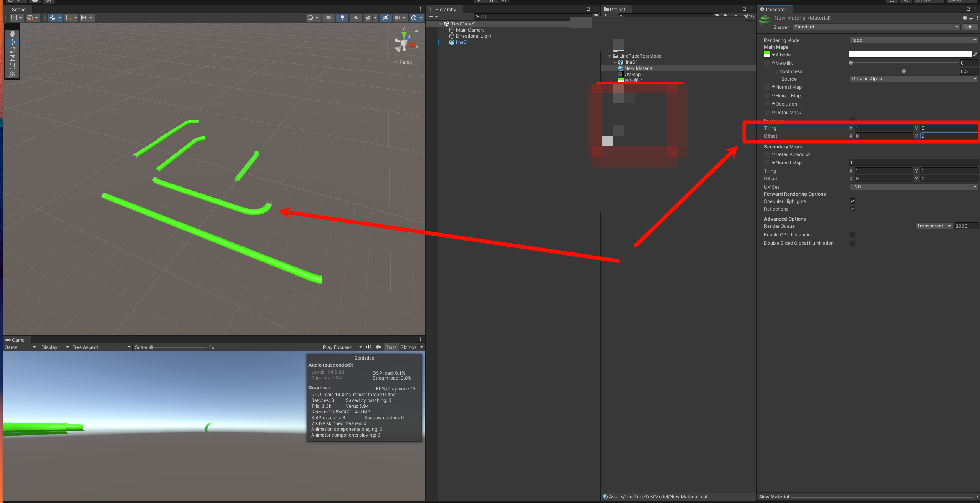
Task: Open Rendering Mode Fade dropdown
Action: point(913,40)
